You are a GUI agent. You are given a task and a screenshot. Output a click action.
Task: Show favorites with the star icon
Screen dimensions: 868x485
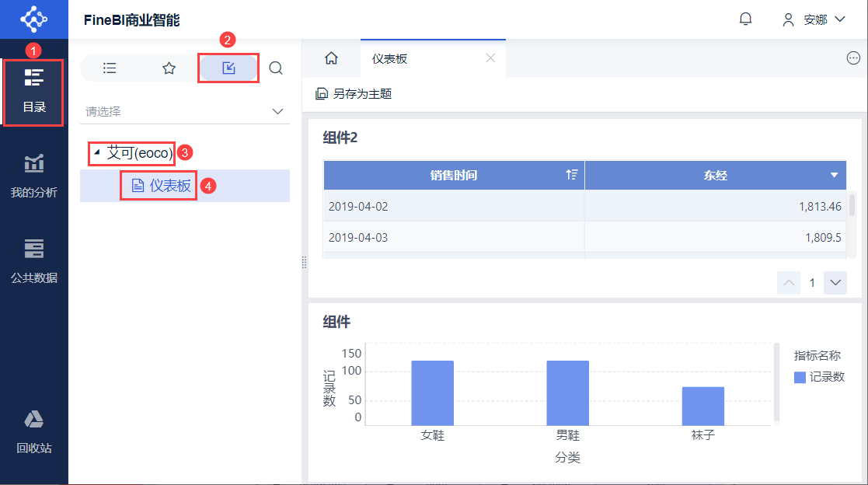(x=169, y=68)
